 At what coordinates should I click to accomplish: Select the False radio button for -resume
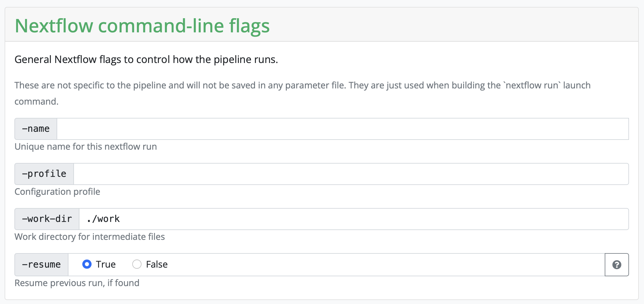point(137,264)
